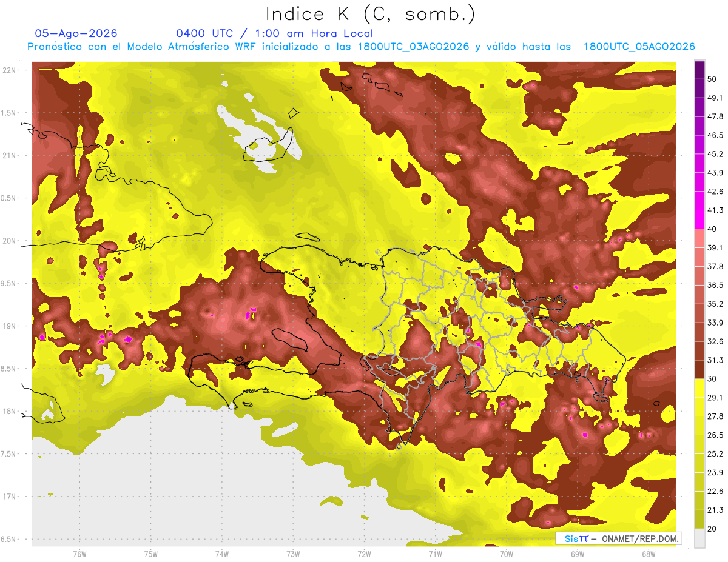Click the longitude axis label "70W"
728x562 pixels.
[506, 554]
